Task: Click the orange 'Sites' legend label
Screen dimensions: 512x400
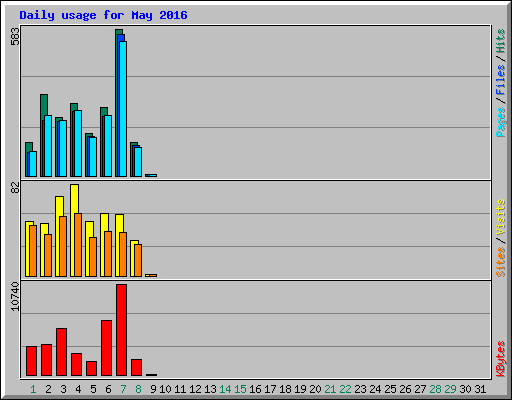Action: pyautogui.click(x=501, y=262)
